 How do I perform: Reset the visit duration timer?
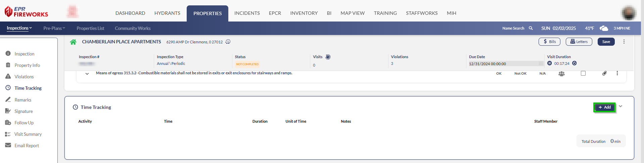click(574, 63)
